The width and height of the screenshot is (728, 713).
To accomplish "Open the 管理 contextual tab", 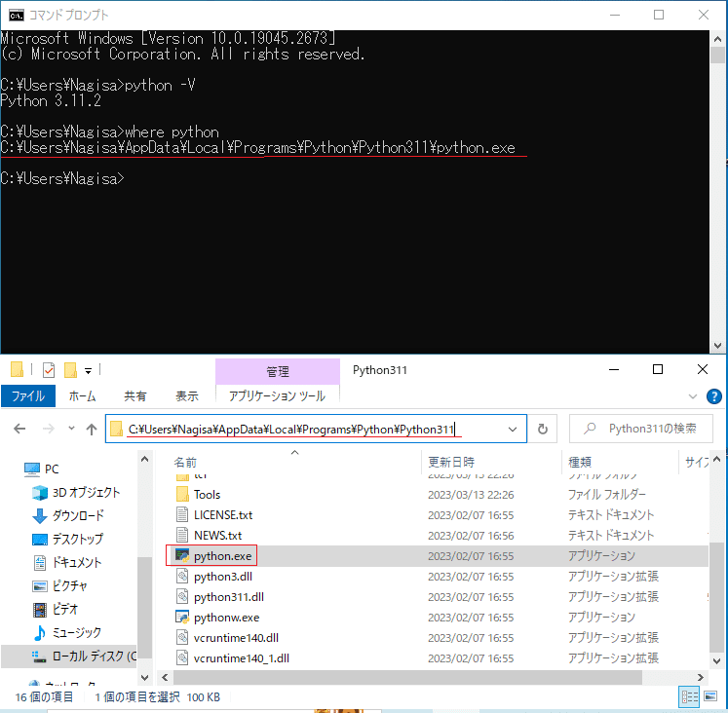I will click(278, 371).
